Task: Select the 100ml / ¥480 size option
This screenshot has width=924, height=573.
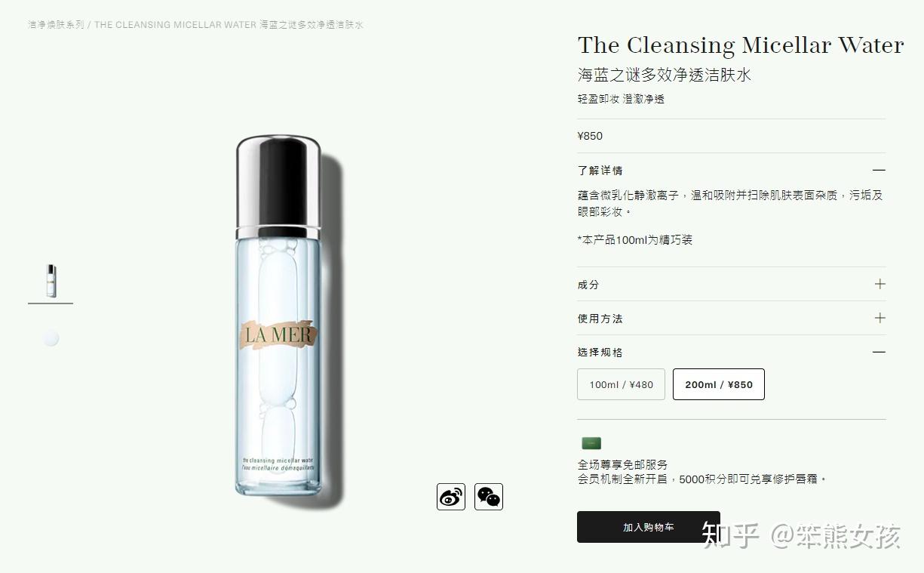Action: 622,384
